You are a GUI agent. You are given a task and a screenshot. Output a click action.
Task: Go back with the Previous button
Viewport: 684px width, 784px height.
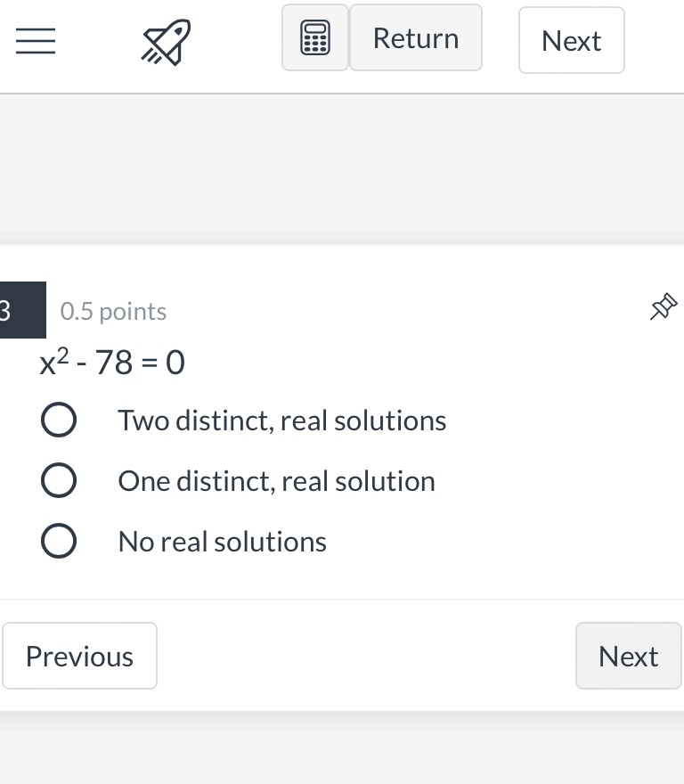point(79,656)
